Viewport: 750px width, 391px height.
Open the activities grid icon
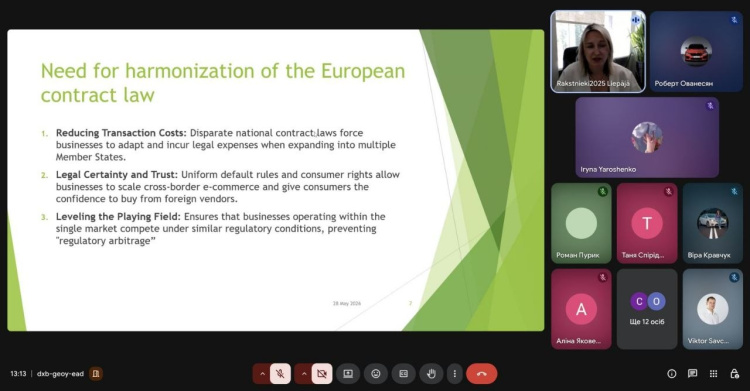[x=713, y=374]
